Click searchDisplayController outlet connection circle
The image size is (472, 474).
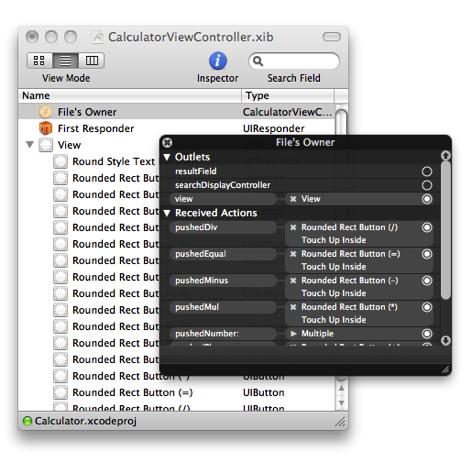[x=427, y=185]
